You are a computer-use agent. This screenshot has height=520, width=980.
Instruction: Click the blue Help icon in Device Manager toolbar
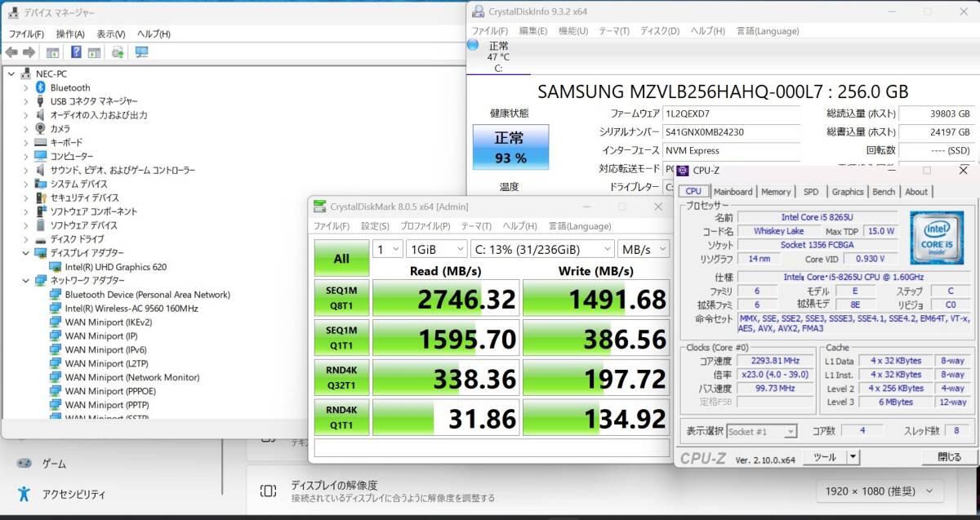(x=76, y=52)
